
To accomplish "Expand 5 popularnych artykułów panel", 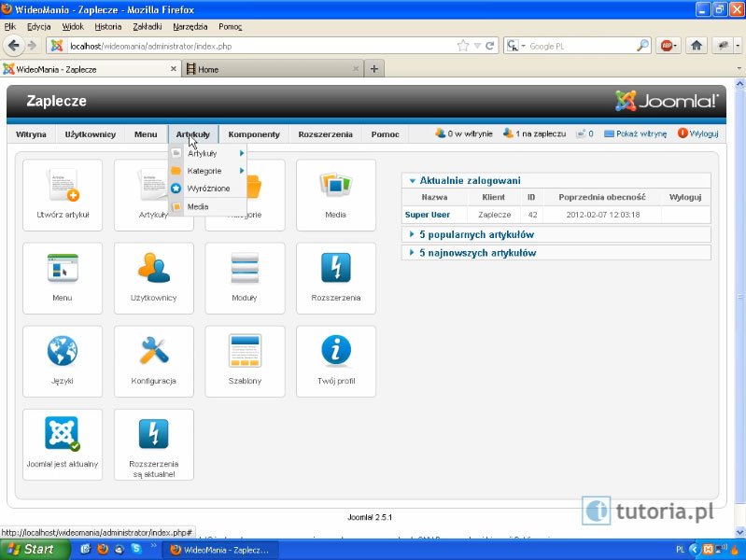I will point(476,234).
